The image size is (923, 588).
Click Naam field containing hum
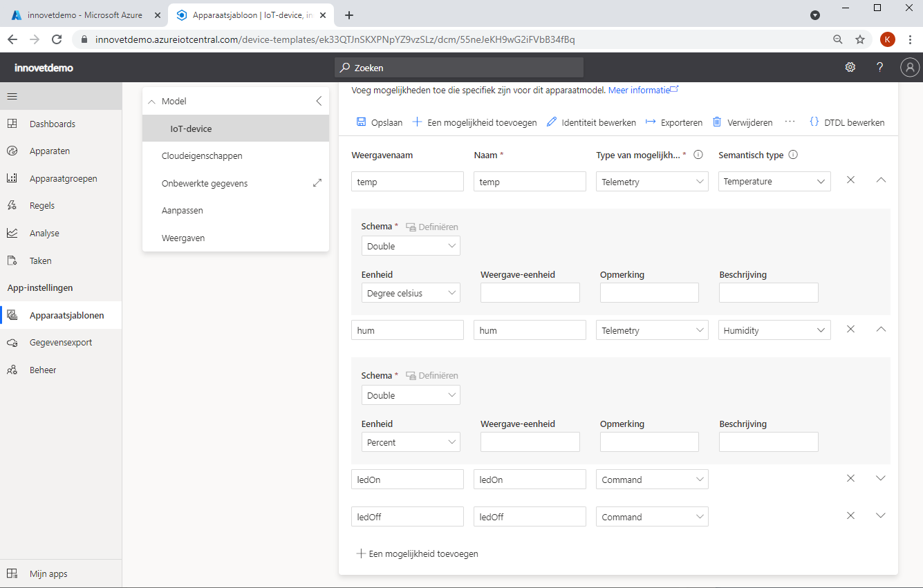pyautogui.click(x=530, y=330)
